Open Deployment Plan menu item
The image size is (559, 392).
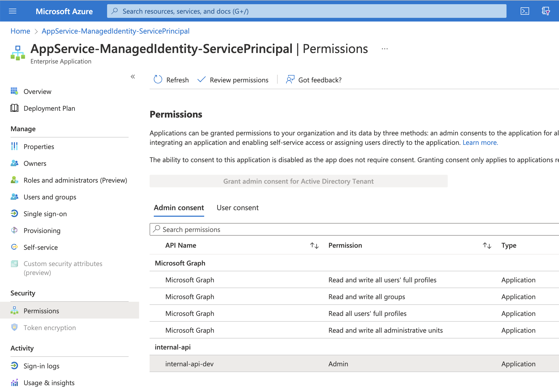[x=49, y=108]
